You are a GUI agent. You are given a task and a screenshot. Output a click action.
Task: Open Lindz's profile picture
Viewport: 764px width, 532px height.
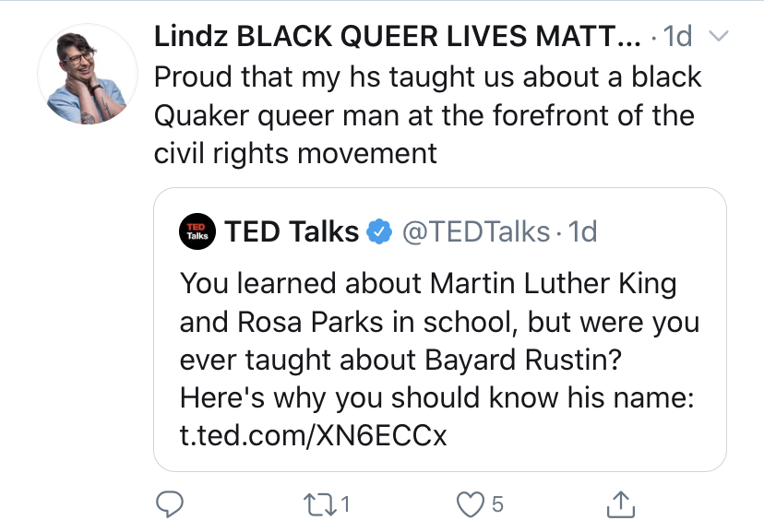pyautogui.click(x=88, y=74)
